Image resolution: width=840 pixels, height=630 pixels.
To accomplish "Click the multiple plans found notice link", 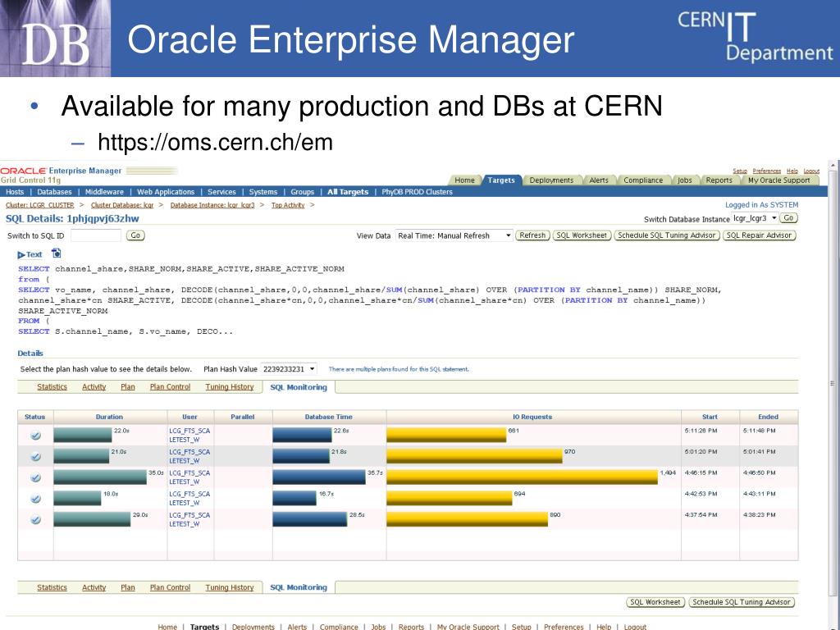I will (x=399, y=369).
